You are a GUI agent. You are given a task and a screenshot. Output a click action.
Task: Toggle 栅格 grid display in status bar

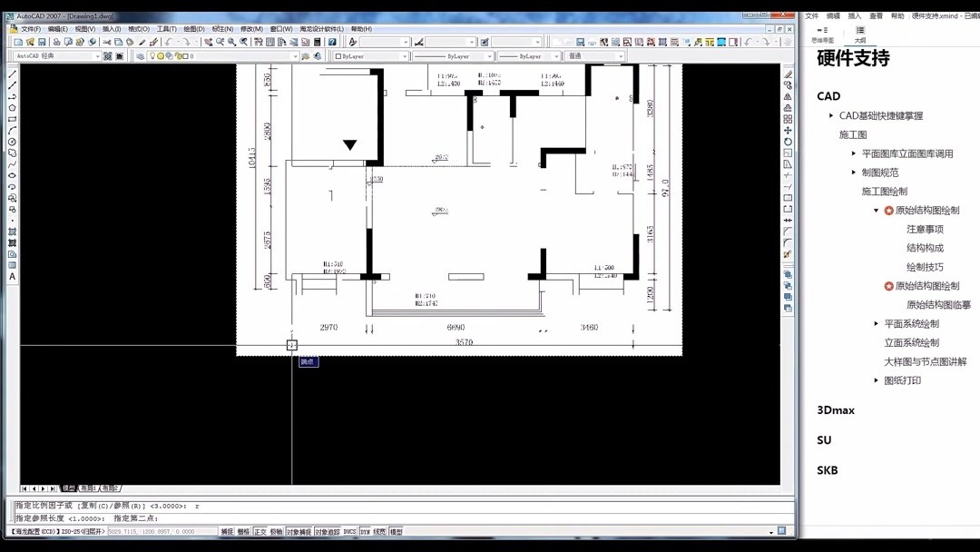pyautogui.click(x=244, y=532)
